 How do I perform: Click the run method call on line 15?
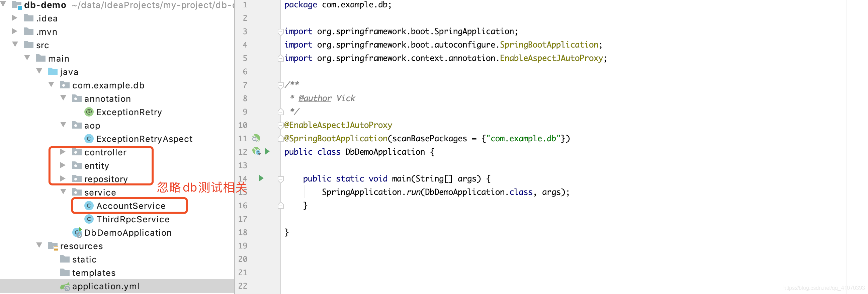click(414, 192)
